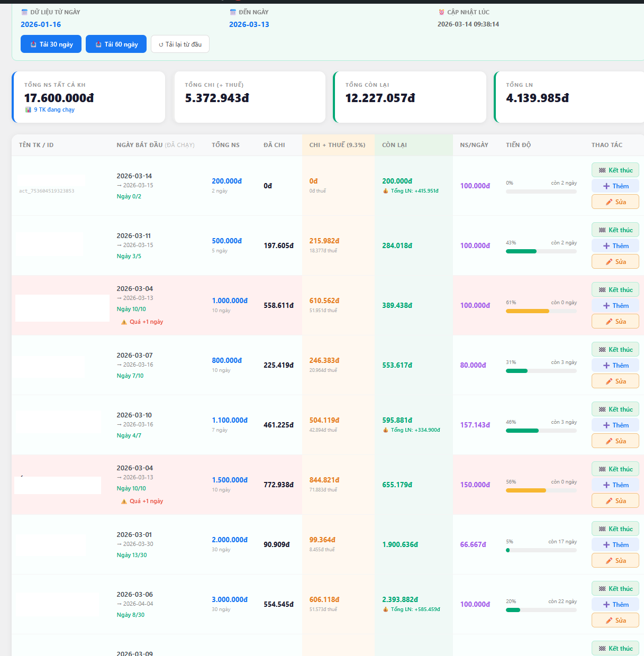Click 'Kết thúc' flag icon for 2.000.000đ row
This screenshot has height=656, width=644.
point(602,529)
